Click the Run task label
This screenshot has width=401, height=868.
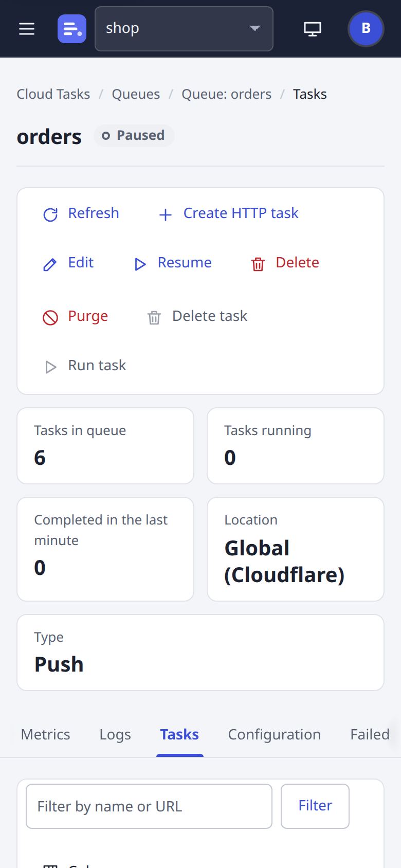tap(97, 365)
